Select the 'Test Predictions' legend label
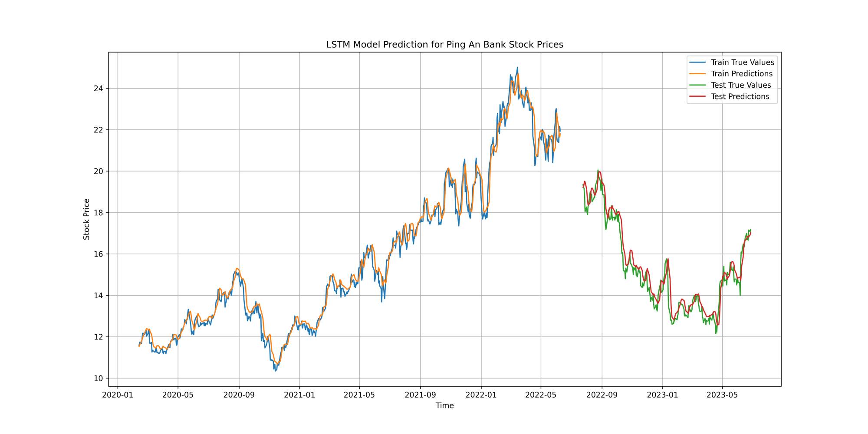868x434 pixels. [740, 96]
